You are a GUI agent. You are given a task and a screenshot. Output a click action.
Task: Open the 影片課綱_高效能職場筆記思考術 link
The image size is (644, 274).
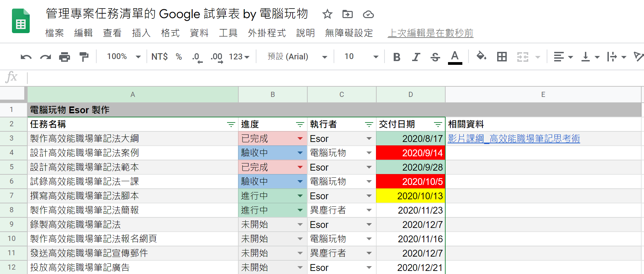point(514,139)
